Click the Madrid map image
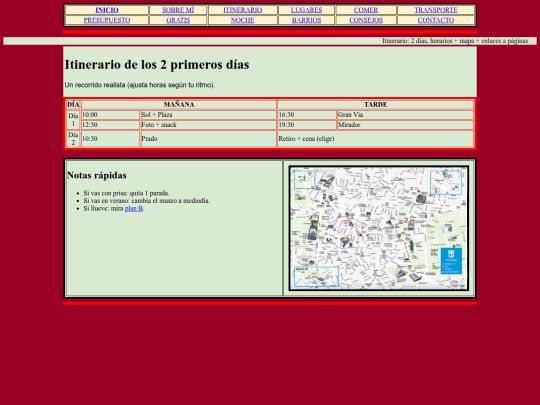This screenshot has width=540, height=405. pos(379,228)
